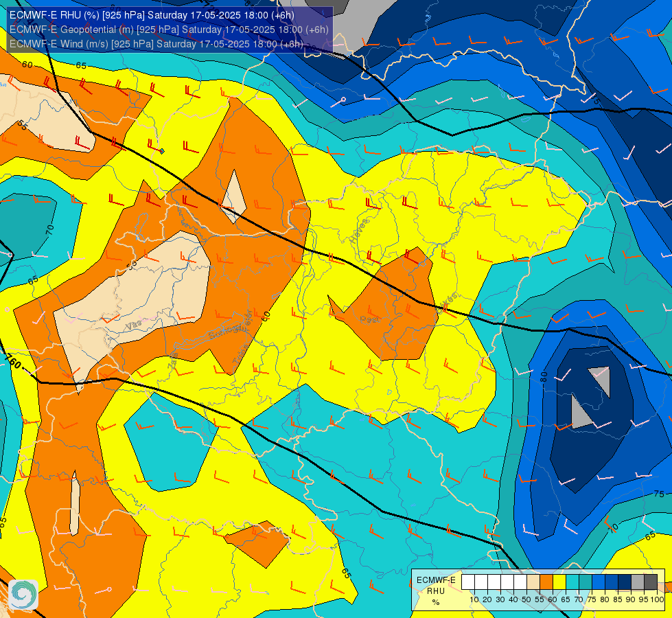Pick the medium blue 80-85 legend swatch
672x618 pixels.
(x=612, y=582)
